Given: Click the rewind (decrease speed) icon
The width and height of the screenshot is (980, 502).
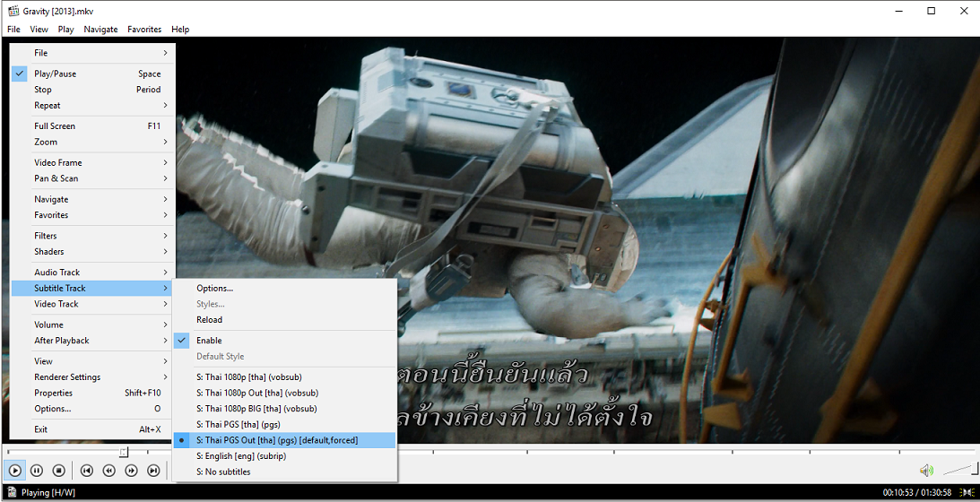Looking at the screenshot, I should coord(108,470).
